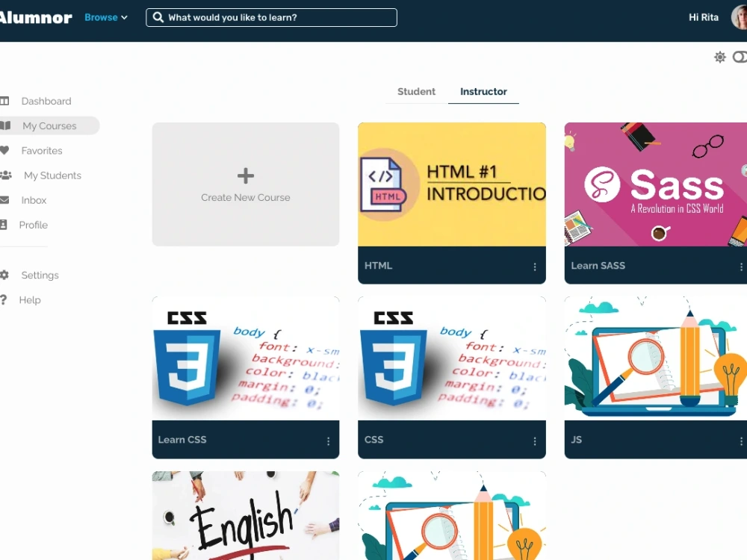This screenshot has height=560, width=747.
Task: Click the Alumnor logo
Action: tap(35, 18)
